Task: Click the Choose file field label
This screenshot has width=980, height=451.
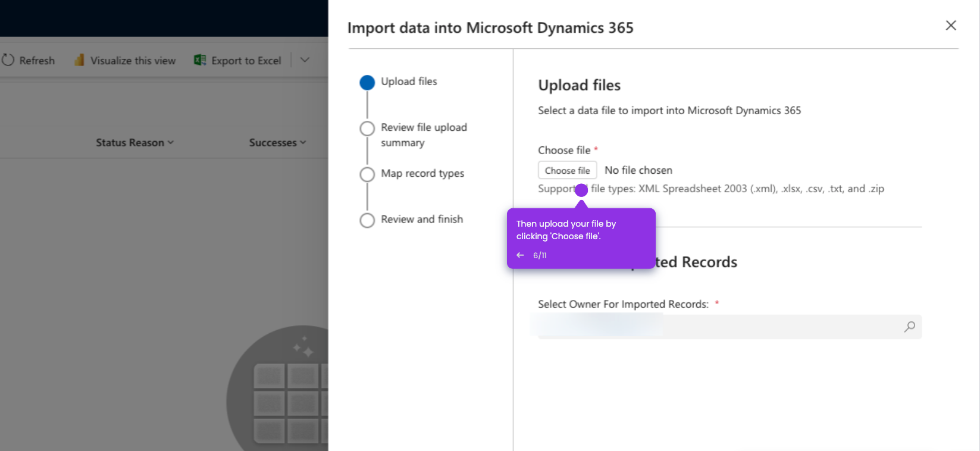Action: pyautogui.click(x=564, y=151)
